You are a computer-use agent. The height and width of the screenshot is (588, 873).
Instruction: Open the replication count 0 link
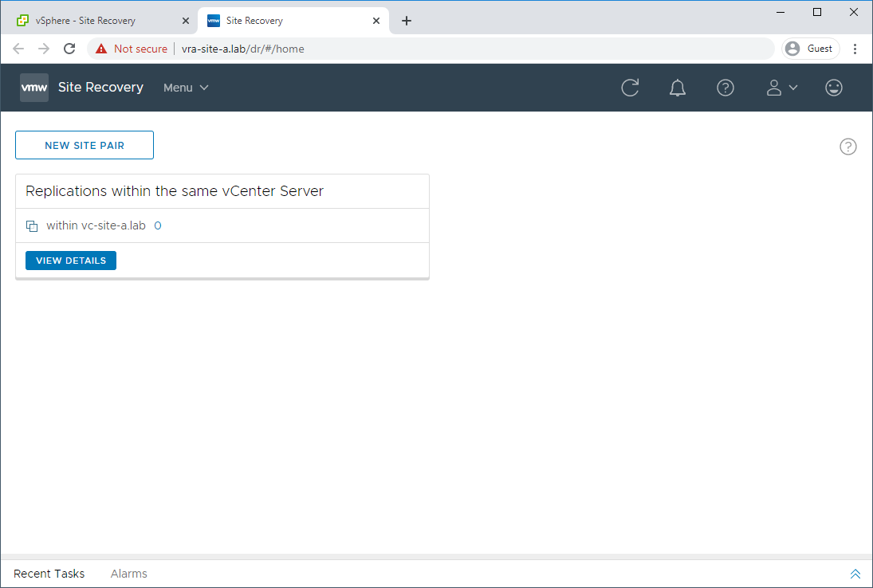pos(158,225)
